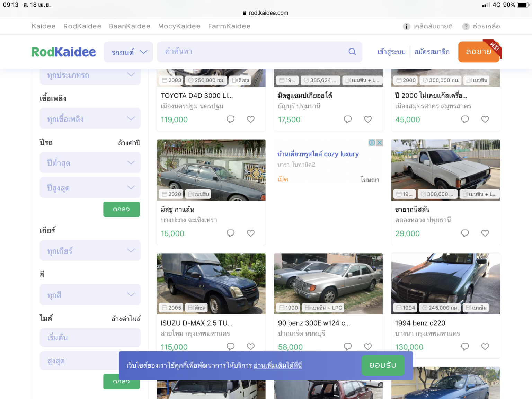Screen dimensions: 532x399
Task: Focus the คำค้นหา search field
Action: click(x=260, y=52)
